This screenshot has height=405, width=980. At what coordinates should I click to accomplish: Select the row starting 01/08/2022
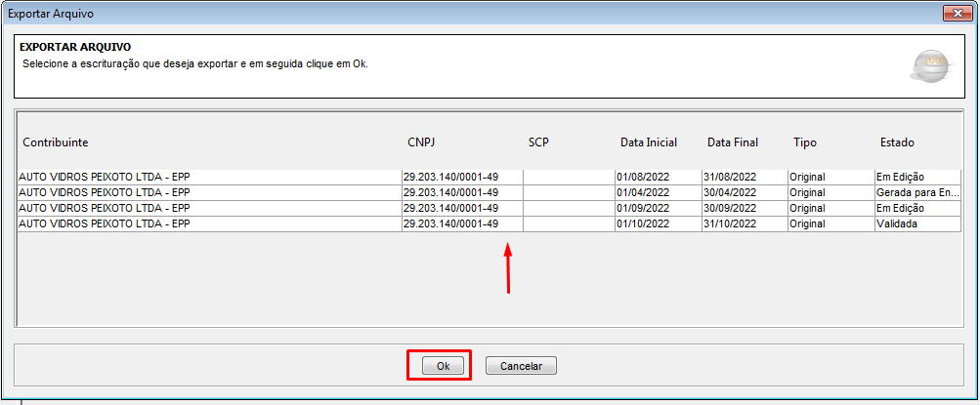click(x=489, y=177)
